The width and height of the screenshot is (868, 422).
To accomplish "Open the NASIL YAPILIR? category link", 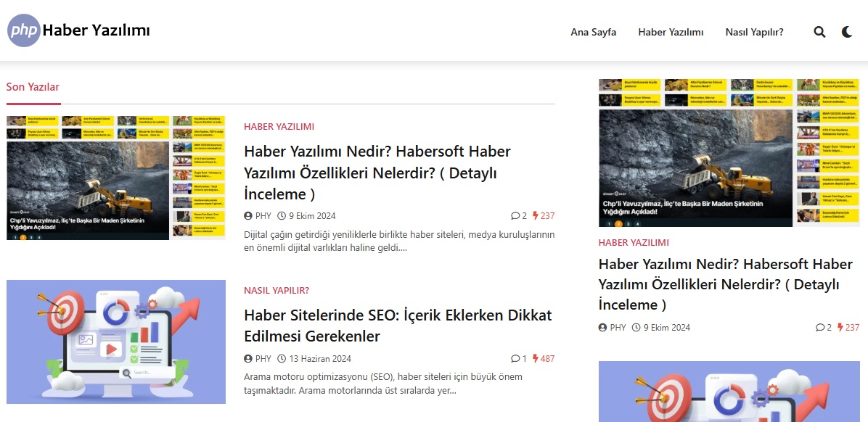I will pyautogui.click(x=277, y=290).
